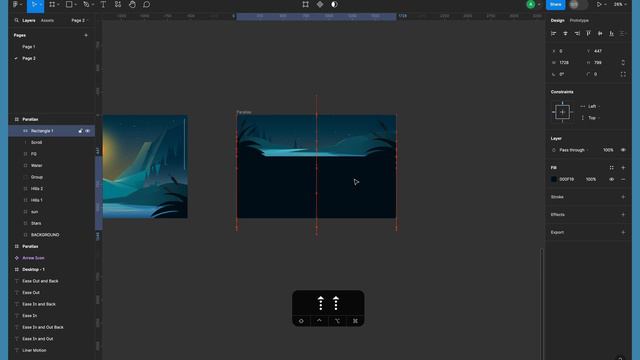The height and width of the screenshot is (360, 640).
Task: Click the 000F19 fill color swatch
Action: 553,179
